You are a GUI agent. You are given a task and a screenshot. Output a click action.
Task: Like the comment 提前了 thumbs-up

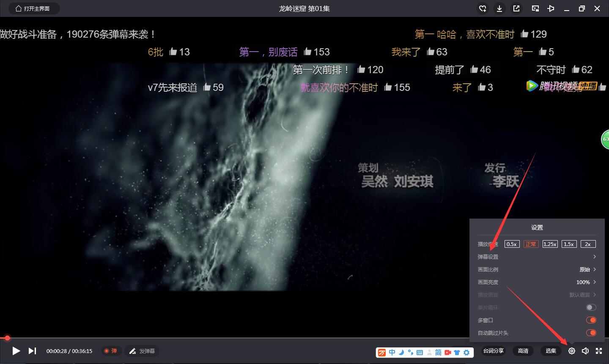[x=474, y=69]
